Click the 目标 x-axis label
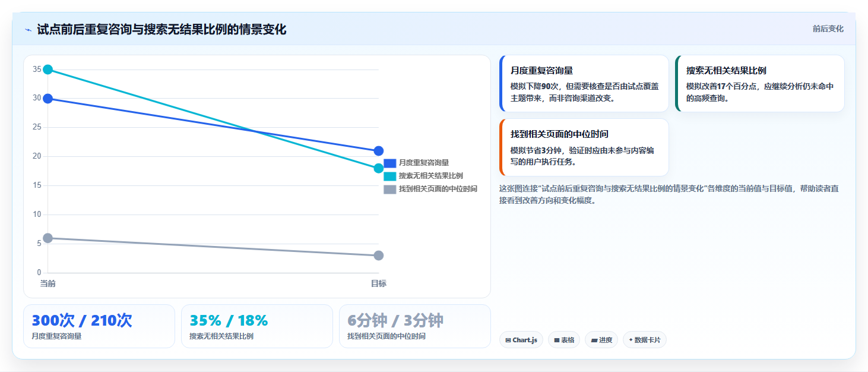 coord(379,283)
